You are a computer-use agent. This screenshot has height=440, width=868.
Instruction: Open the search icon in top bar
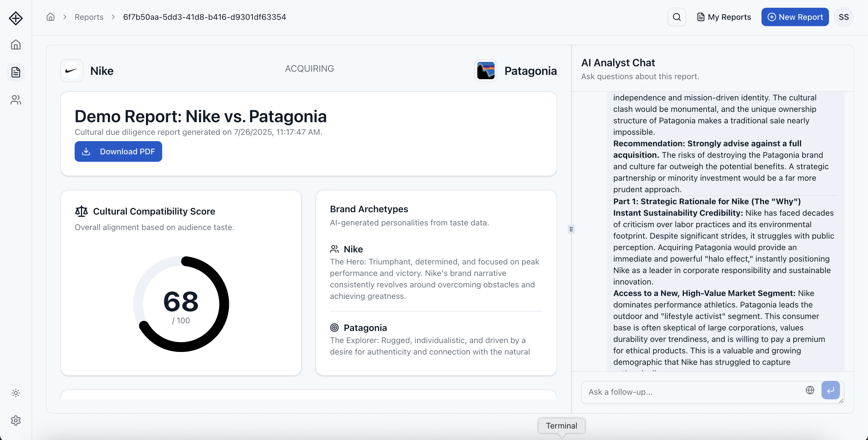pyautogui.click(x=677, y=17)
